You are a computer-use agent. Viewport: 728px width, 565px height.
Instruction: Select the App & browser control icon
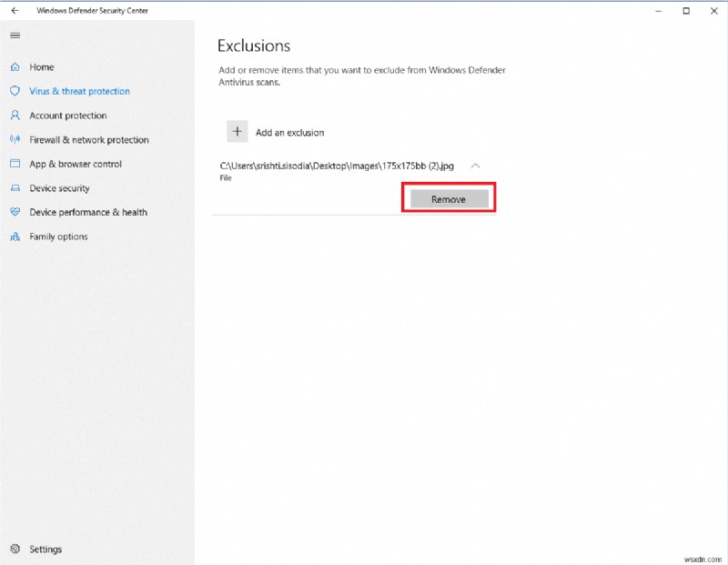(15, 164)
